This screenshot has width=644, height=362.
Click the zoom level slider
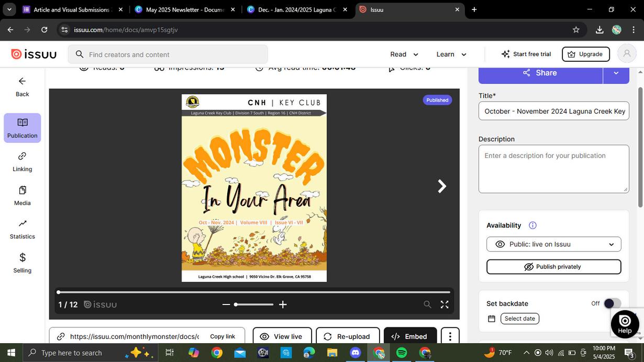pyautogui.click(x=254, y=304)
